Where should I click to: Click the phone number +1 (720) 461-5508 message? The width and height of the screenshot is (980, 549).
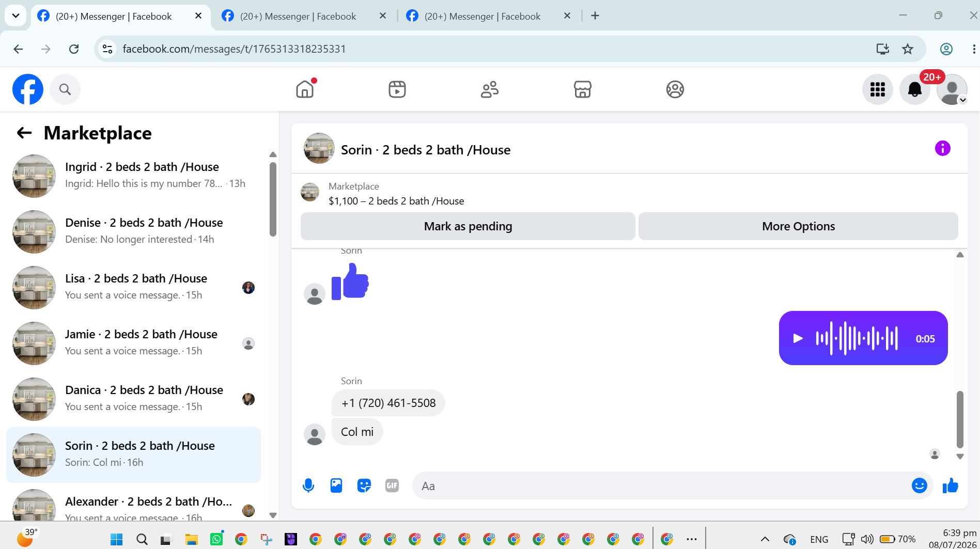(388, 403)
